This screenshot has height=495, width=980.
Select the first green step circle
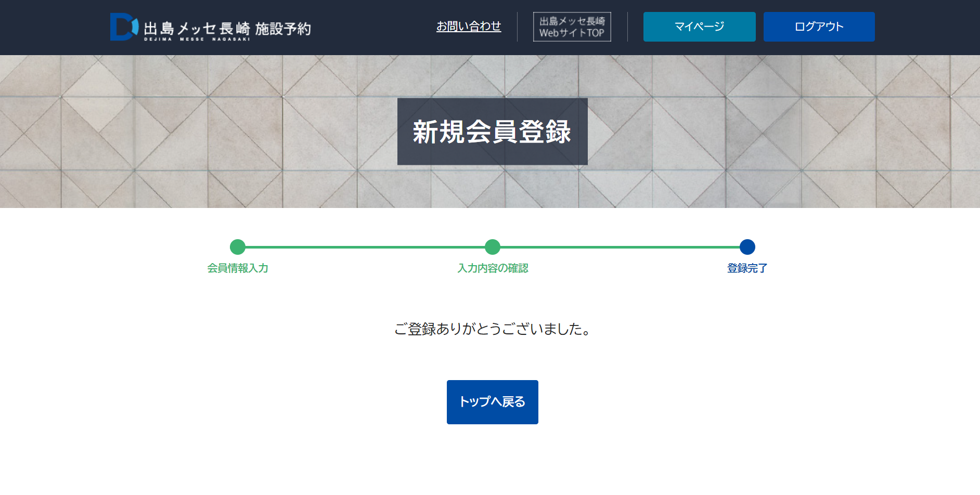coord(238,247)
